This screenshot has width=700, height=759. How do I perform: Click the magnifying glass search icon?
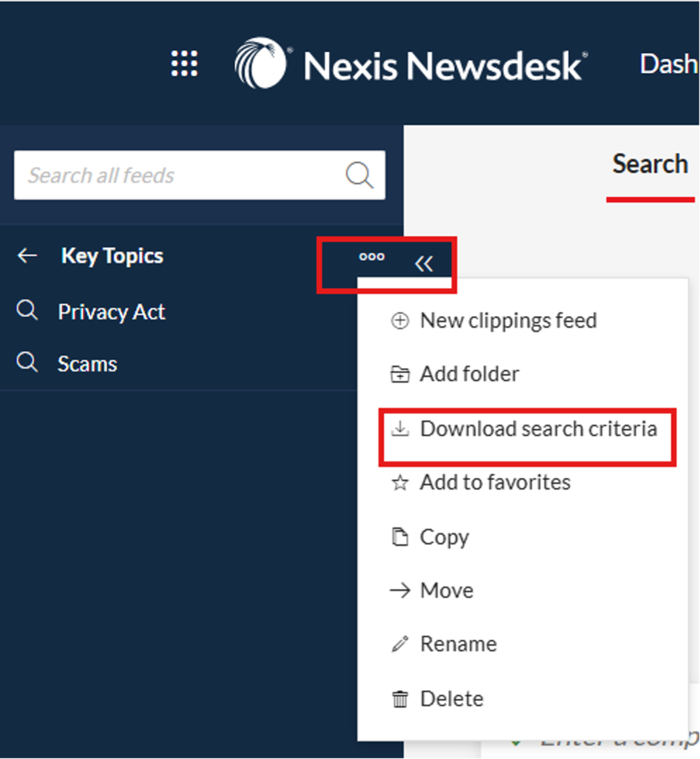[x=359, y=176]
